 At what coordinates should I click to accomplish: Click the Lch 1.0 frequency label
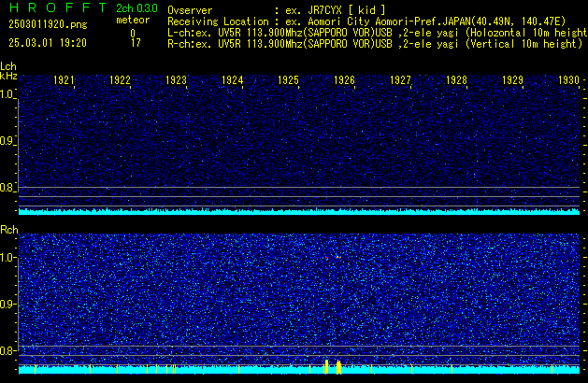(x=7, y=94)
